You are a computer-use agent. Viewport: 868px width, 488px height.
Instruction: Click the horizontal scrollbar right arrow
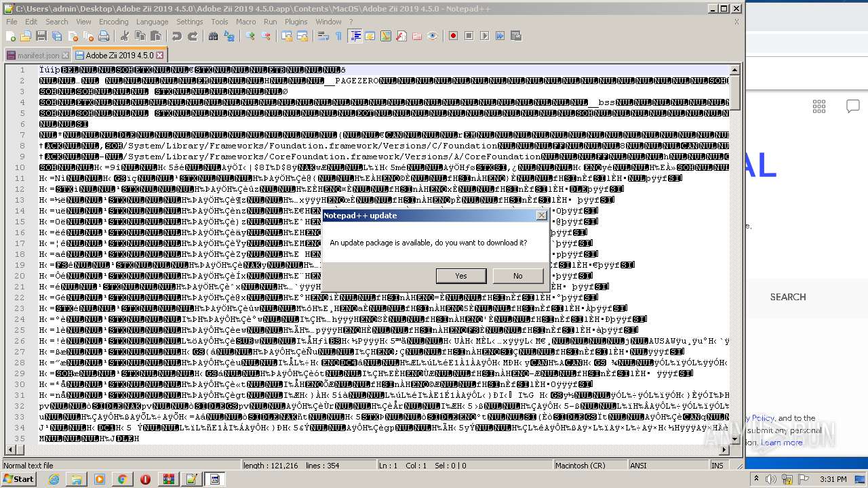pyautogui.click(x=724, y=450)
